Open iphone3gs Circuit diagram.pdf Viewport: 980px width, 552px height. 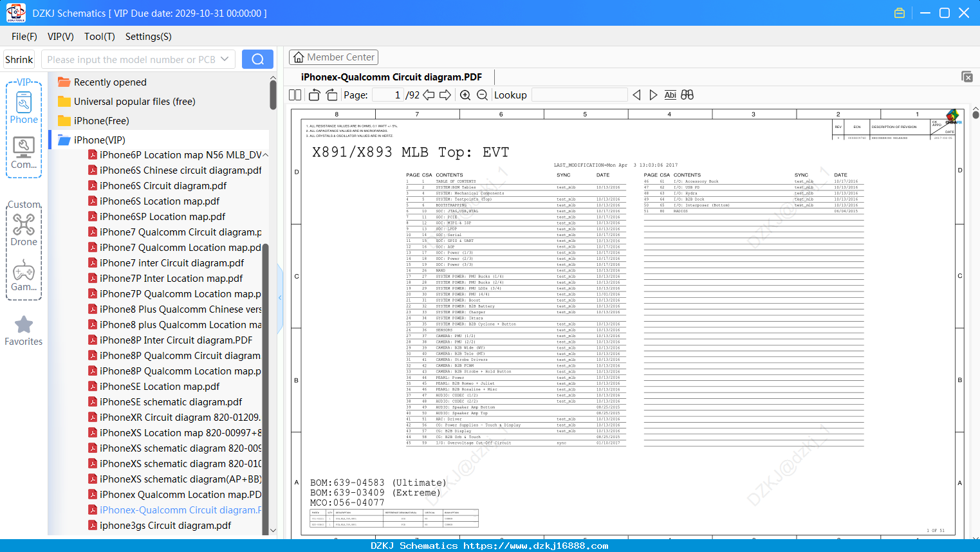click(160, 526)
